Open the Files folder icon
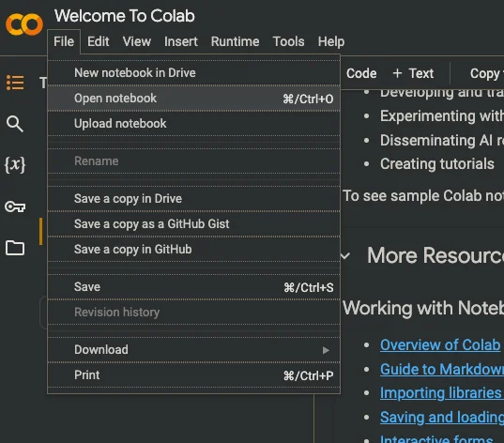504x443 pixels. [15, 248]
